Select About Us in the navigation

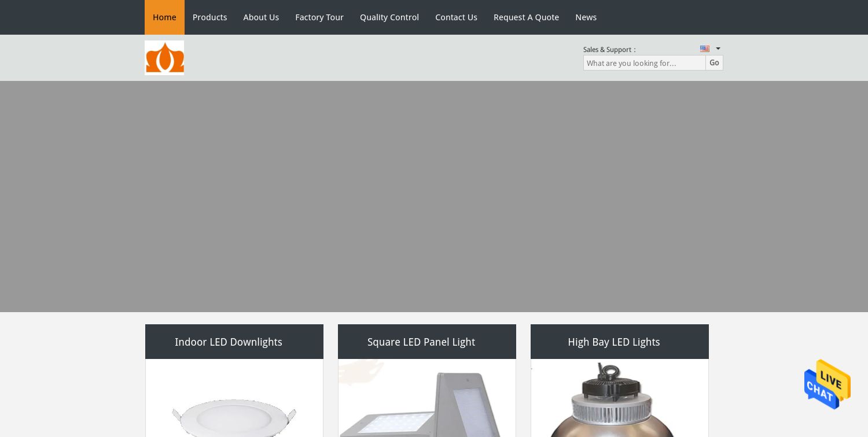point(261,17)
